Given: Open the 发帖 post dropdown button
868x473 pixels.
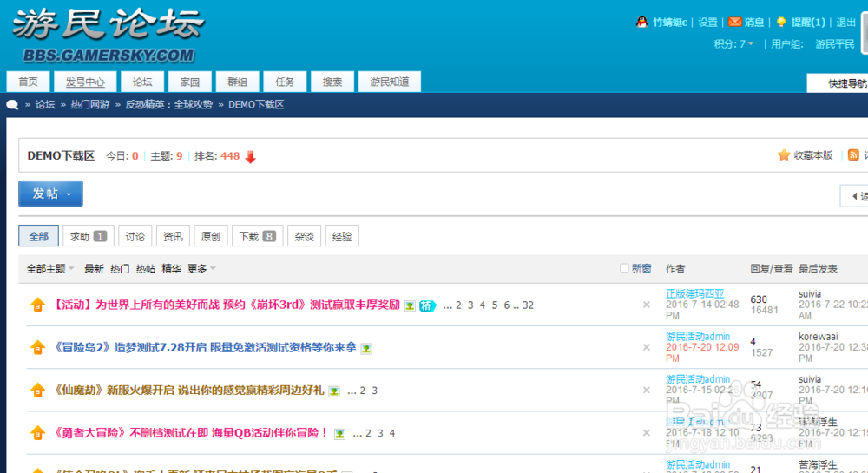Looking at the screenshot, I should click(50, 194).
